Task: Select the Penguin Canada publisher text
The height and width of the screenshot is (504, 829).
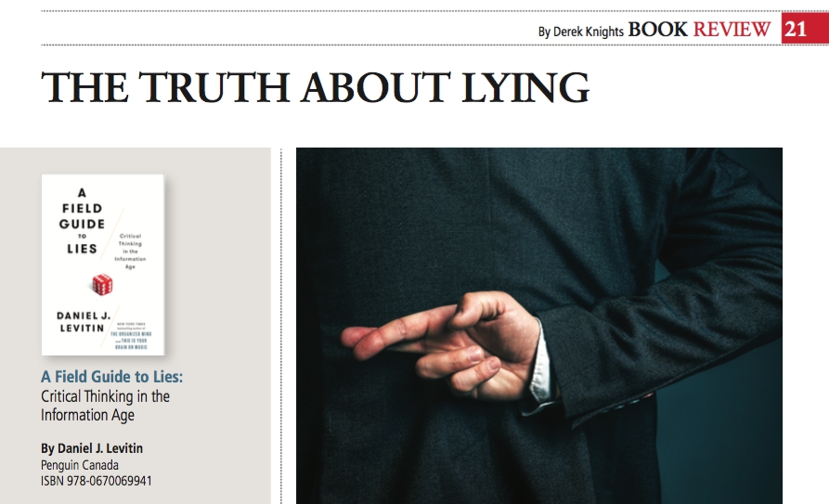Action: pyautogui.click(x=80, y=465)
